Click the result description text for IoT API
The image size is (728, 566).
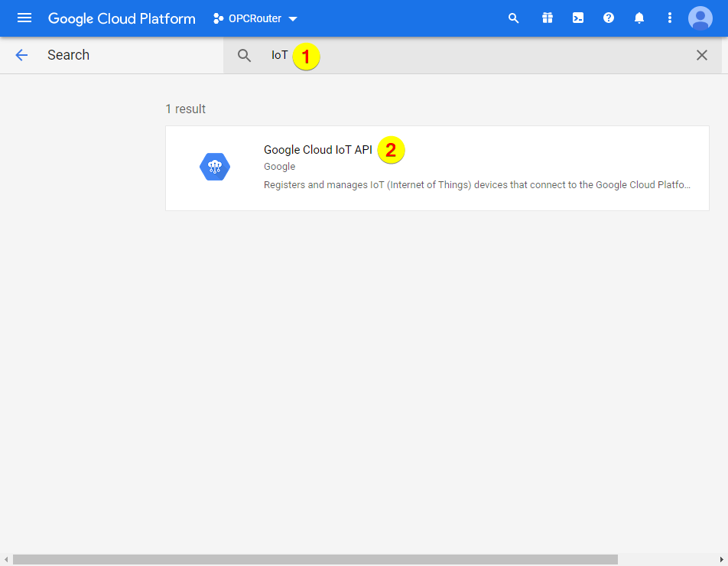point(476,184)
